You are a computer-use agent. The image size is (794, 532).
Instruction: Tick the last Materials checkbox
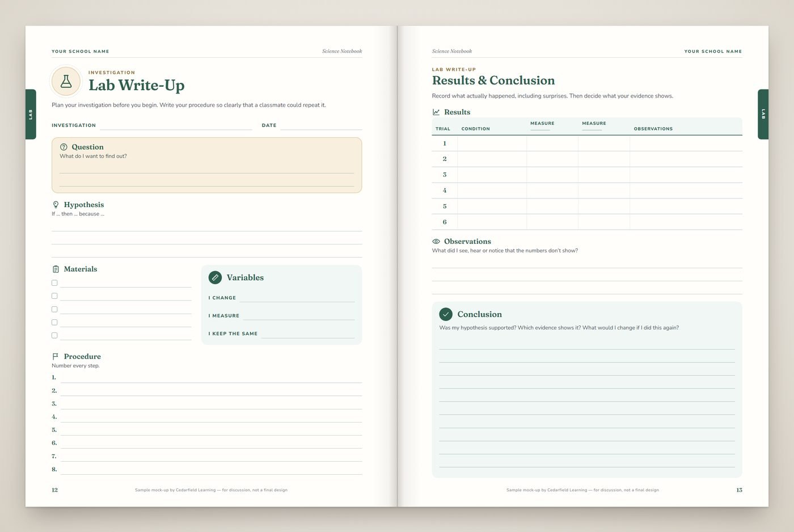pos(54,335)
